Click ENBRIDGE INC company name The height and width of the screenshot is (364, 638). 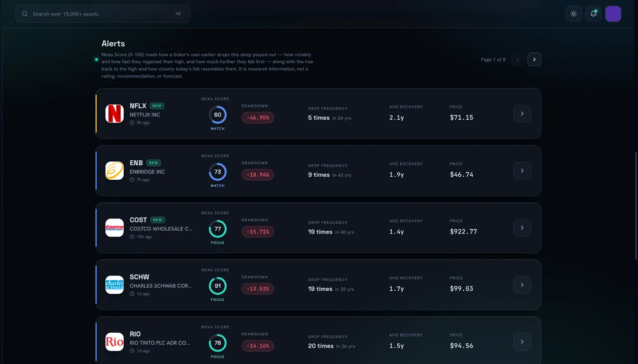pos(147,172)
